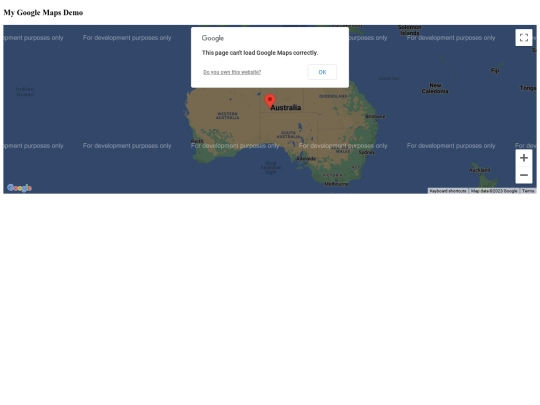Zoom in with the plus button
The image size is (540, 405).
click(x=524, y=158)
